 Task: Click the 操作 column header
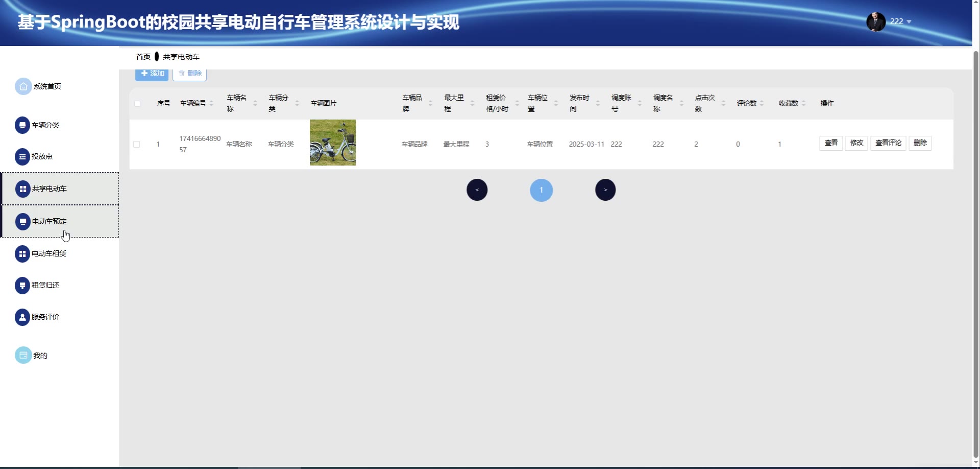827,103
